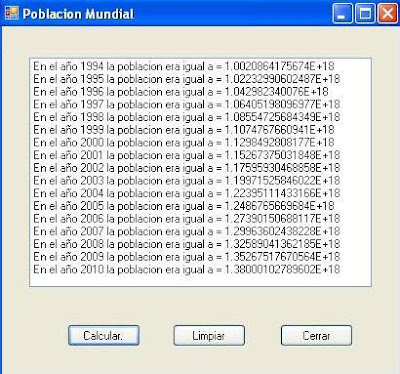Viewport: 400px width, 374px height.
Task: Select the año 1996 result line
Action: [x=181, y=92]
